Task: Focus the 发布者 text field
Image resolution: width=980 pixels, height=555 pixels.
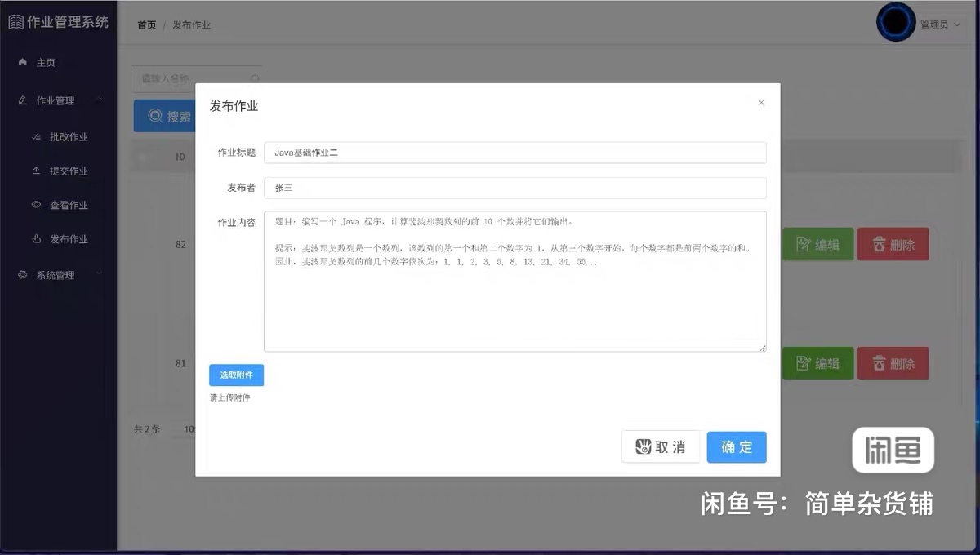Action: point(514,188)
